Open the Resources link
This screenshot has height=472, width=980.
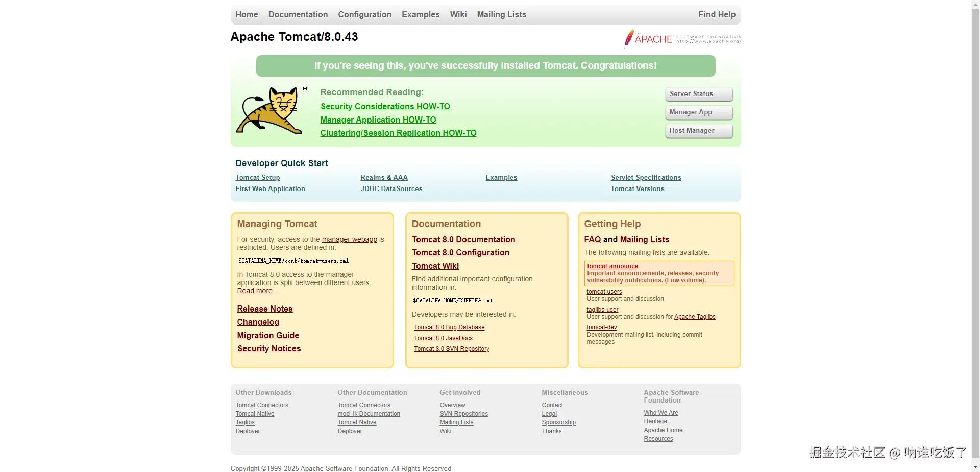coord(658,439)
